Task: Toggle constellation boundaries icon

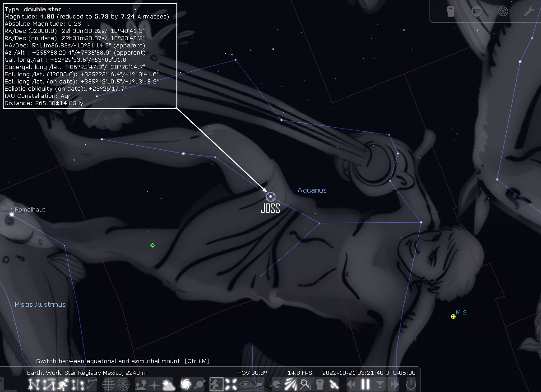Action: (x=78, y=384)
